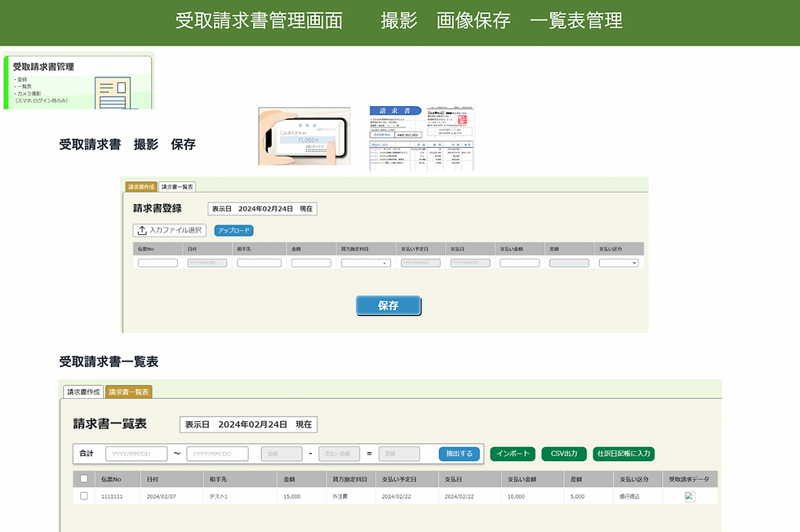Click the 受取請求書一覧表 section heading
Viewport: 800px width, 532px height.
tap(109, 361)
